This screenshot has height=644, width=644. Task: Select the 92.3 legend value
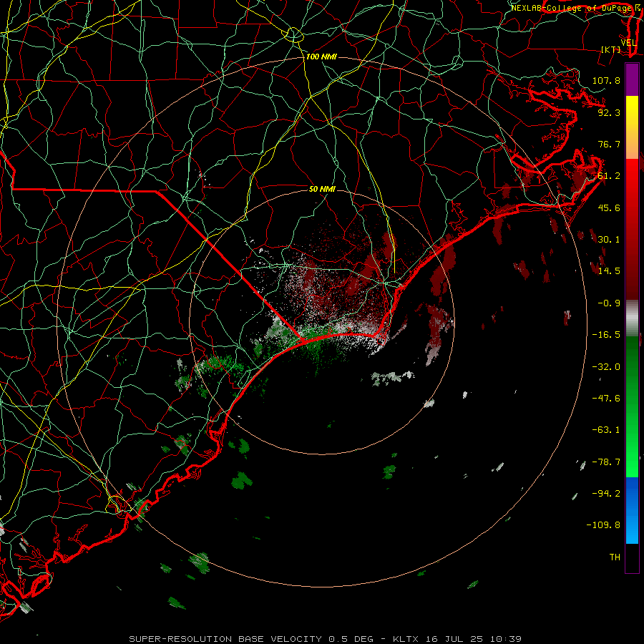coord(609,112)
